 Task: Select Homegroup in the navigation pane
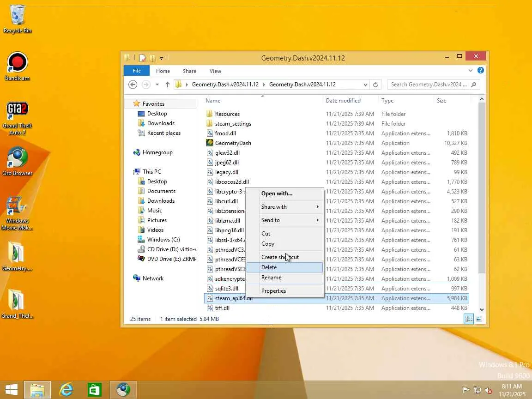point(157,152)
